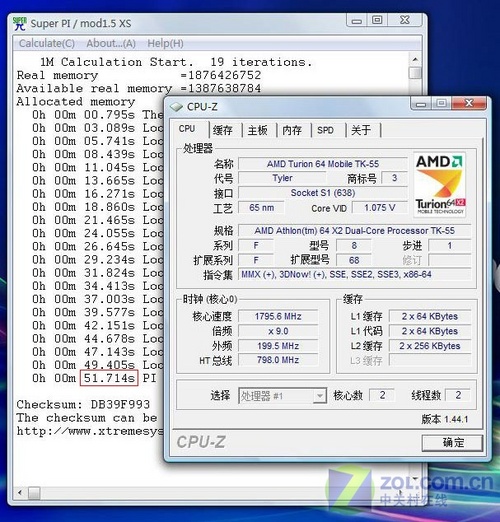
Task: Click the Super PI vertical scrollbar up arrow
Action: click(x=415, y=60)
